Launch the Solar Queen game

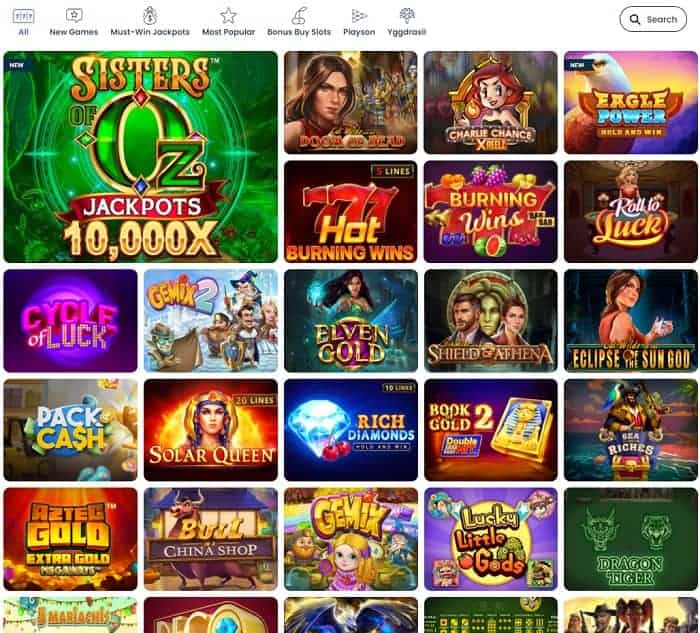211,430
